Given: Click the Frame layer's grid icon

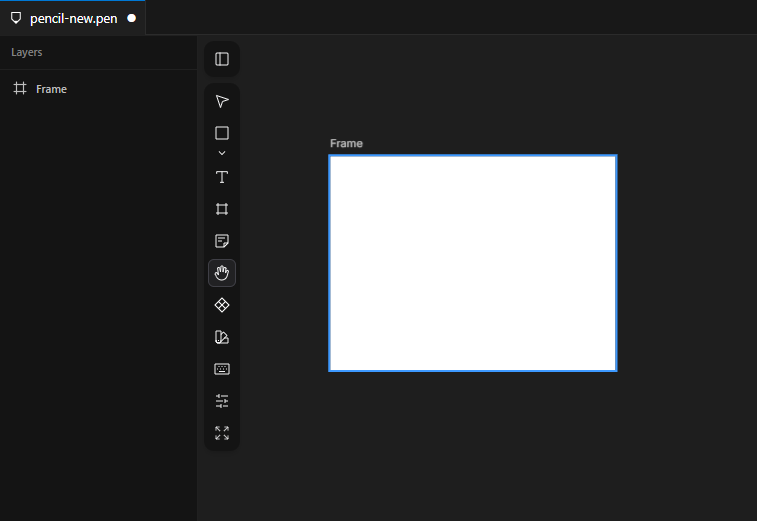Looking at the screenshot, I should pos(19,89).
